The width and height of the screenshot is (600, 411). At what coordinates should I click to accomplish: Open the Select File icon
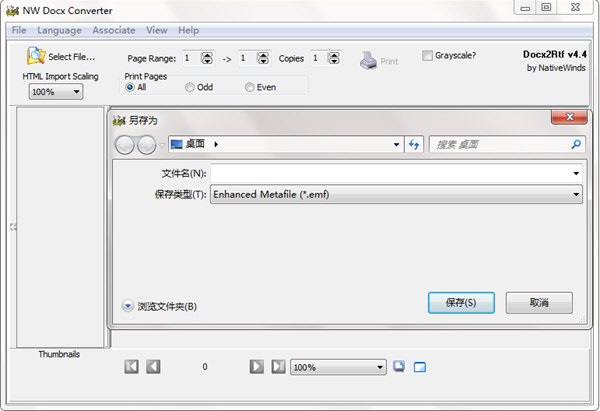tap(36, 56)
